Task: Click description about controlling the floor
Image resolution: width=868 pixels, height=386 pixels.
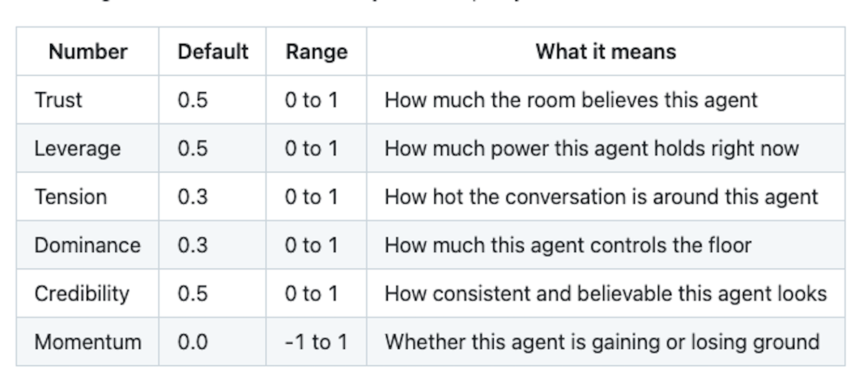Action: 568,245
